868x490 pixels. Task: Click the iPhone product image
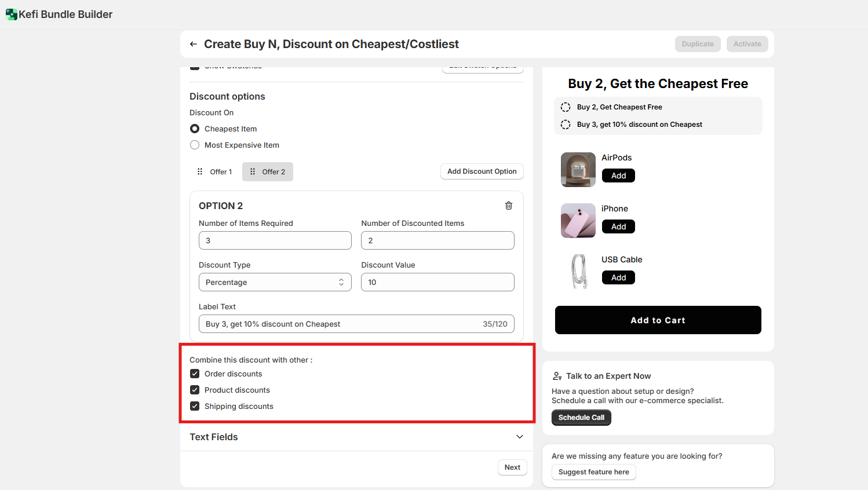tap(578, 221)
